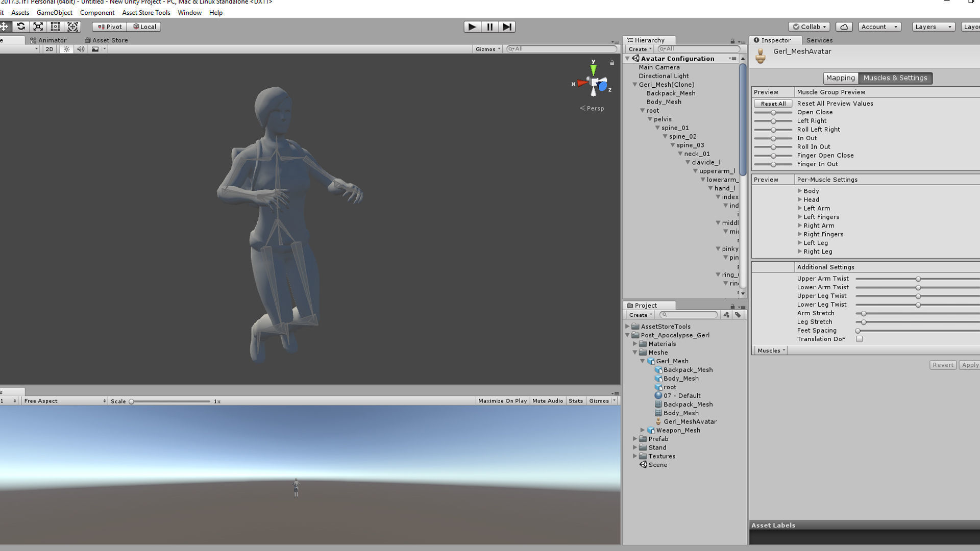The height and width of the screenshot is (551, 980).
Task: Open the Assets menu
Action: point(20,12)
